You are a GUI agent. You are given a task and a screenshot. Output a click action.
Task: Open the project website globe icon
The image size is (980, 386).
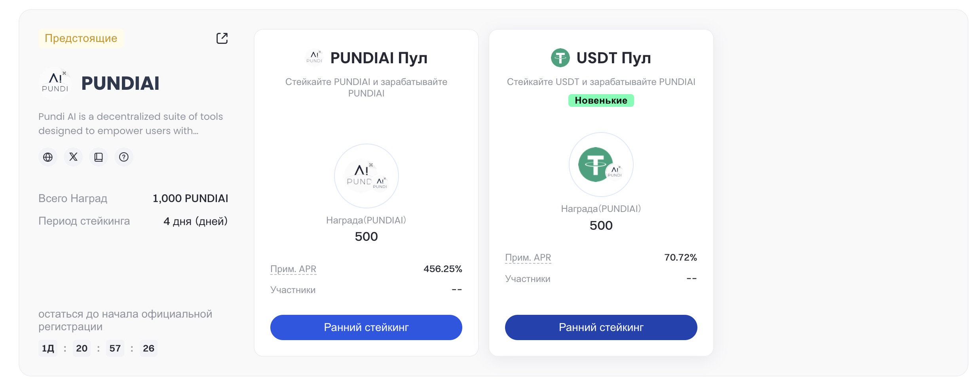click(48, 157)
